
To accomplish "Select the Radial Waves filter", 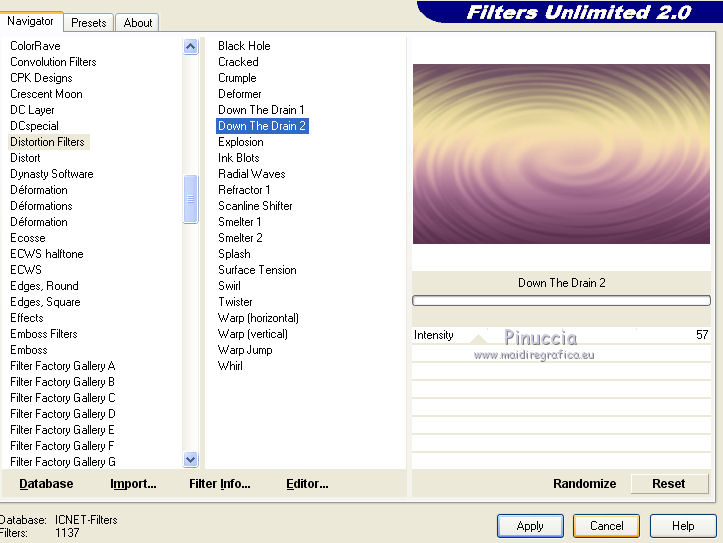I will [252, 174].
